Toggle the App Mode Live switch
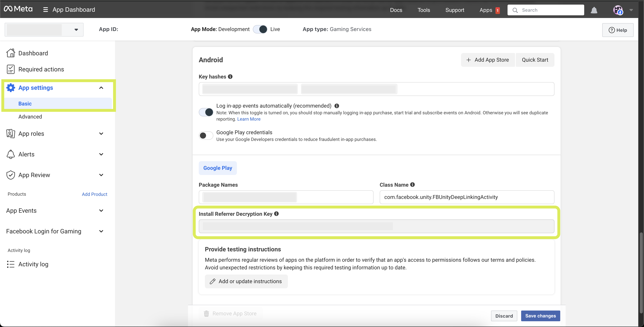The height and width of the screenshot is (327, 644). 260,29
